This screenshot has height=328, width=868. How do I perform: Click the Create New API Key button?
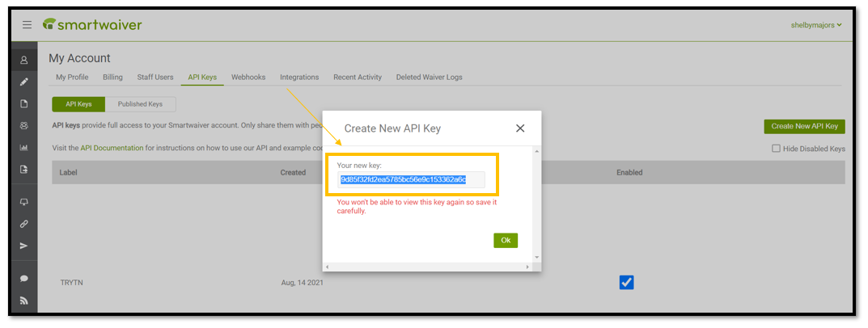tap(804, 126)
